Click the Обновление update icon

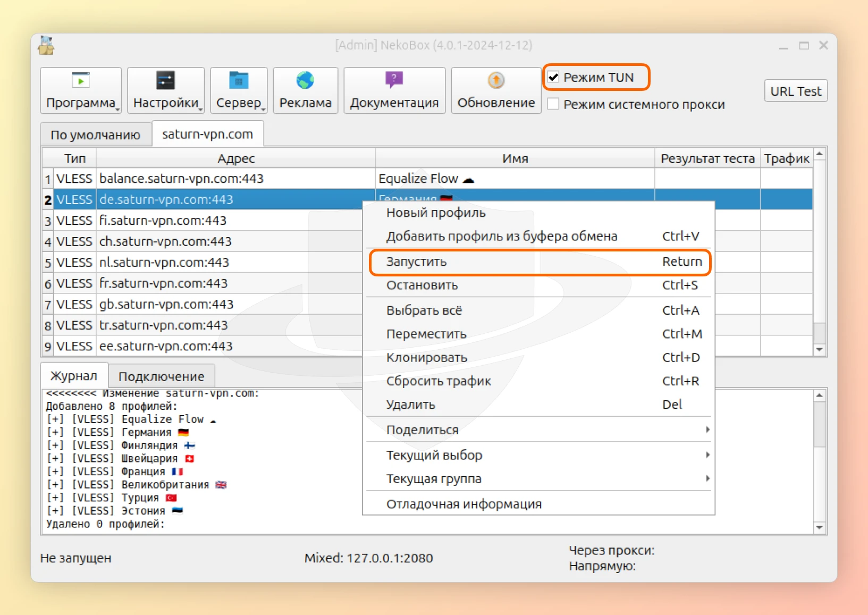coord(495,80)
